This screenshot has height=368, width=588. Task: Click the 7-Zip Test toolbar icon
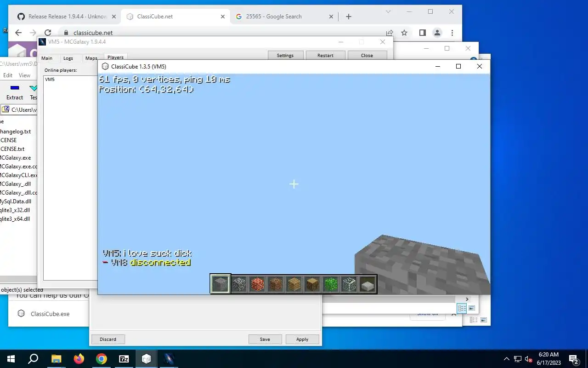(33, 88)
